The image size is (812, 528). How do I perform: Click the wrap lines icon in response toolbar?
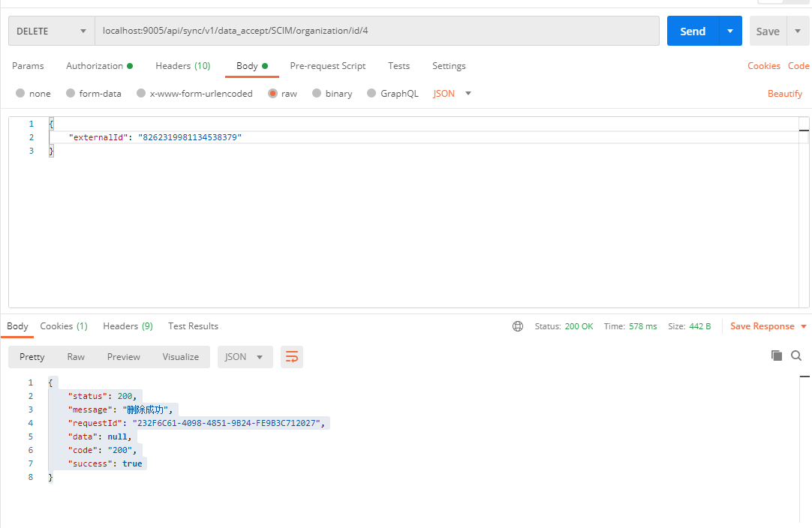pyautogui.click(x=292, y=357)
